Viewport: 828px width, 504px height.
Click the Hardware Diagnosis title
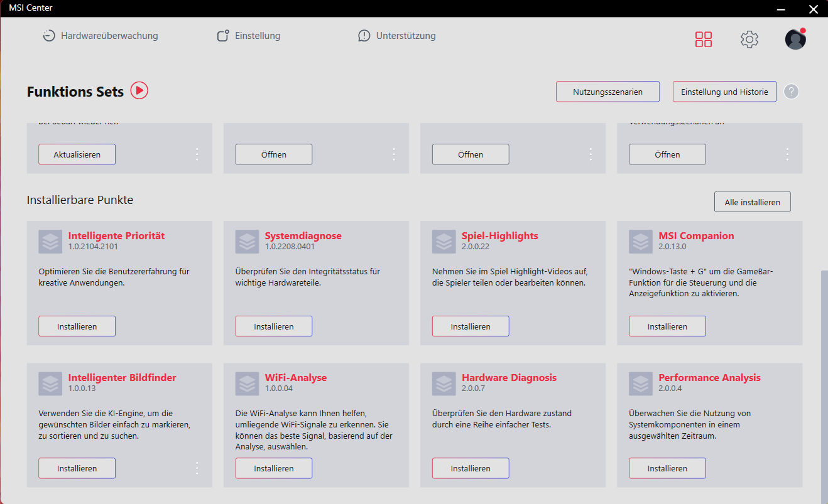point(509,378)
